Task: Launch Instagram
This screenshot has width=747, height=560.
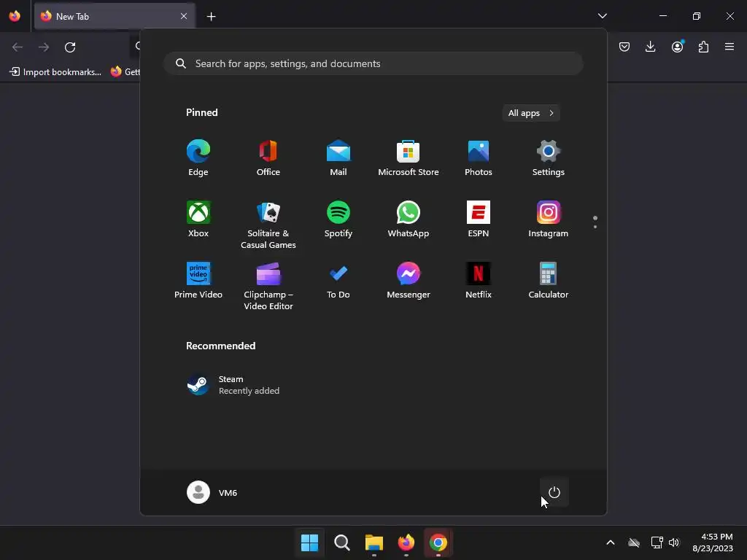Action: (549, 219)
